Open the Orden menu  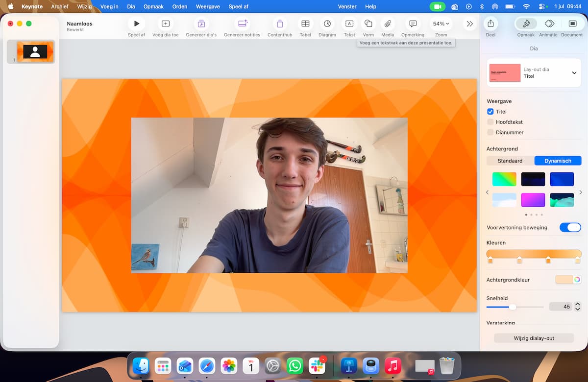pos(180,6)
